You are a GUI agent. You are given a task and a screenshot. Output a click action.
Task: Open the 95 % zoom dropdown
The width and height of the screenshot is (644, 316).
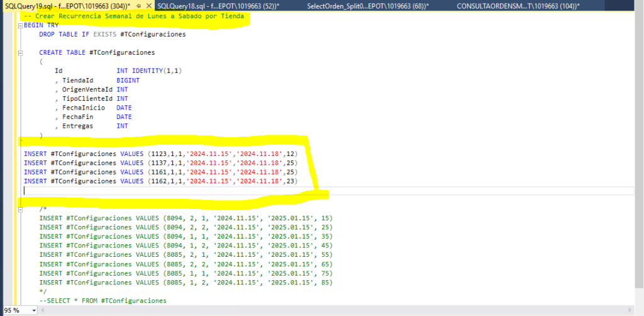click(x=34, y=311)
